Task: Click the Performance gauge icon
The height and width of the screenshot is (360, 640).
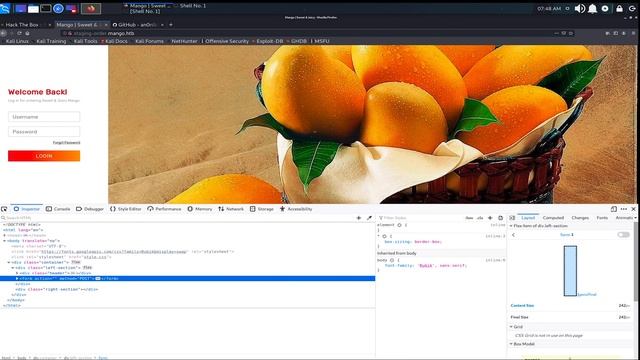Action: click(150, 209)
